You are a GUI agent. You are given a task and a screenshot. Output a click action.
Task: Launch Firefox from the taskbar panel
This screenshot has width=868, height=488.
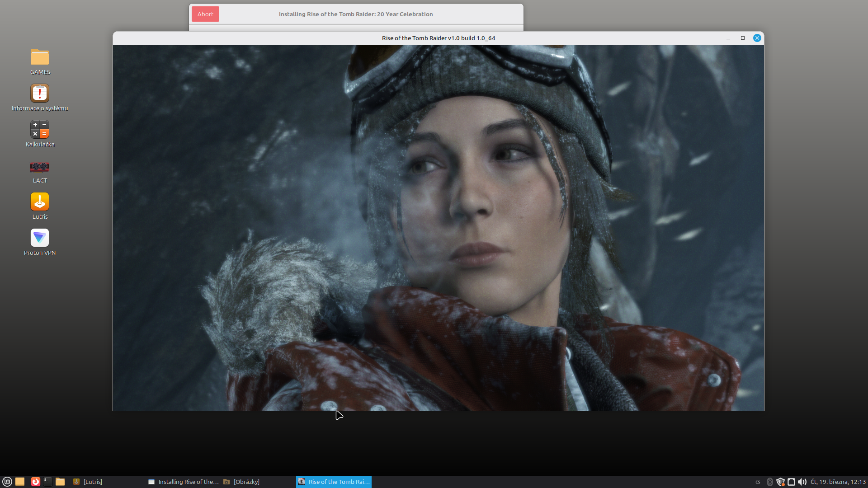(35, 482)
